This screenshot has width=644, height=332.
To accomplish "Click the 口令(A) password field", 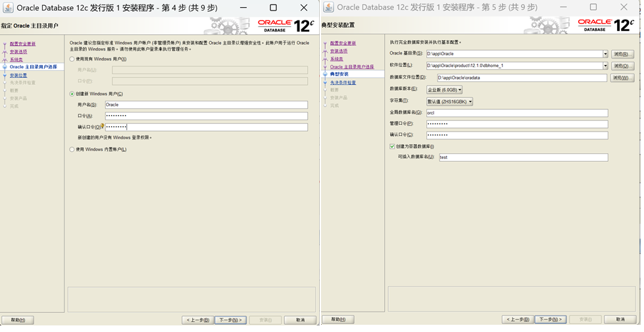I will [206, 116].
